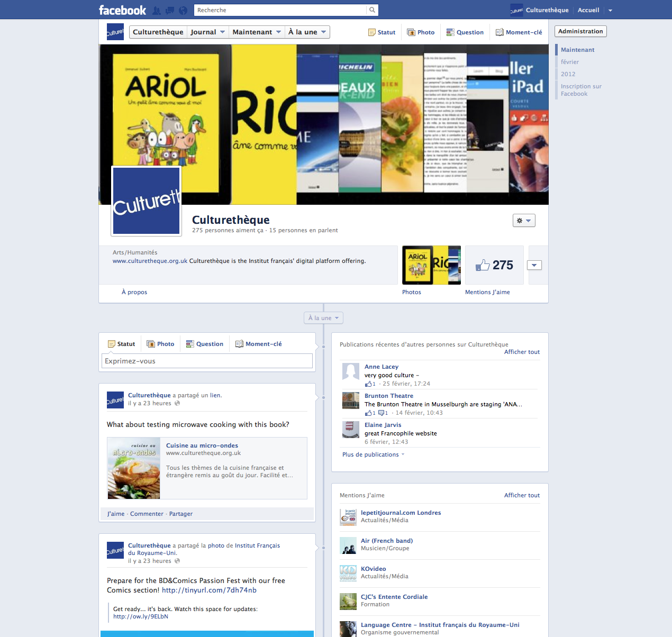672x637 pixels.
Task: Click Partager under the microwave cooking post
Action: 180,514
